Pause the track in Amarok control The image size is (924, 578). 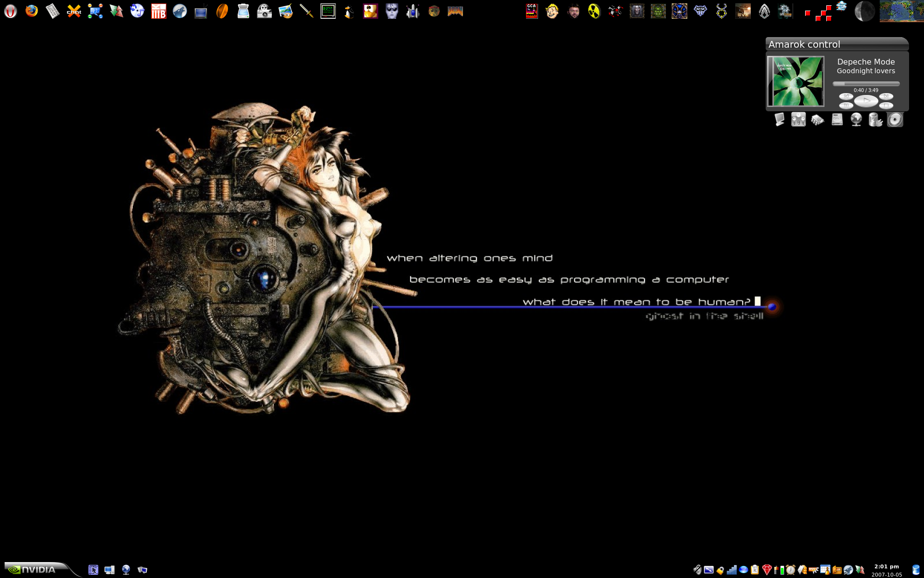click(846, 105)
